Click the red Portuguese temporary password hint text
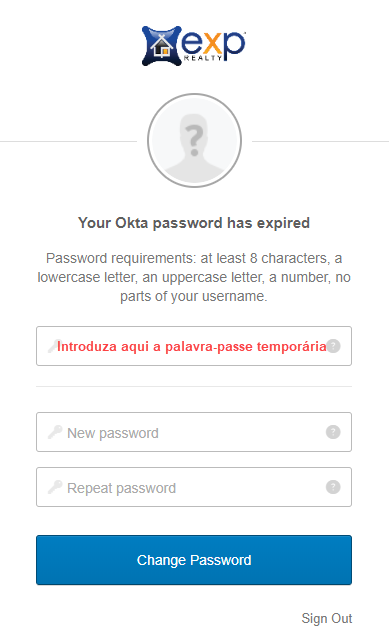Viewport: 389px width, 639px height. [191, 346]
